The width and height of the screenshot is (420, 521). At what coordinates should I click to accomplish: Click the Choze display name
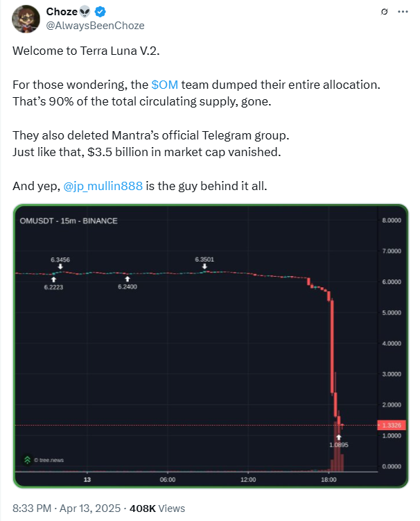coord(62,12)
